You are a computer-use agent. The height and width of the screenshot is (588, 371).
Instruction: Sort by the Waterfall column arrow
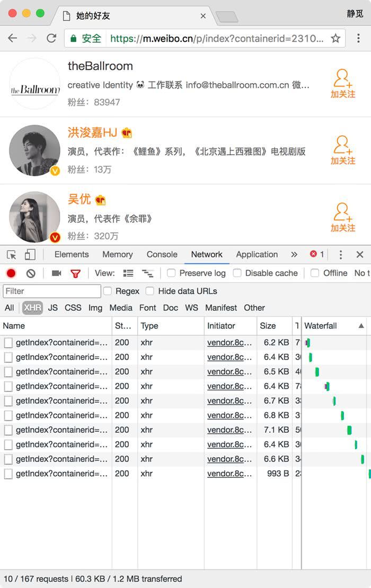tap(361, 326)
